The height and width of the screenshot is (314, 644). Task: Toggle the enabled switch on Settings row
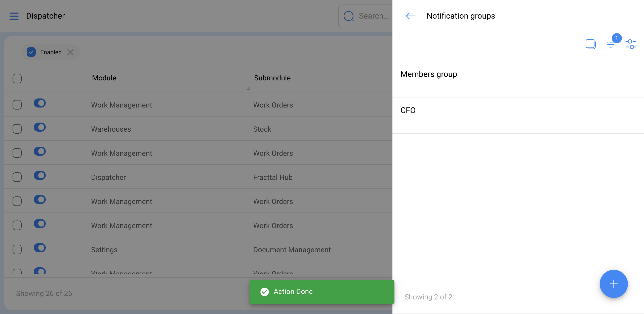click(40, 248)
